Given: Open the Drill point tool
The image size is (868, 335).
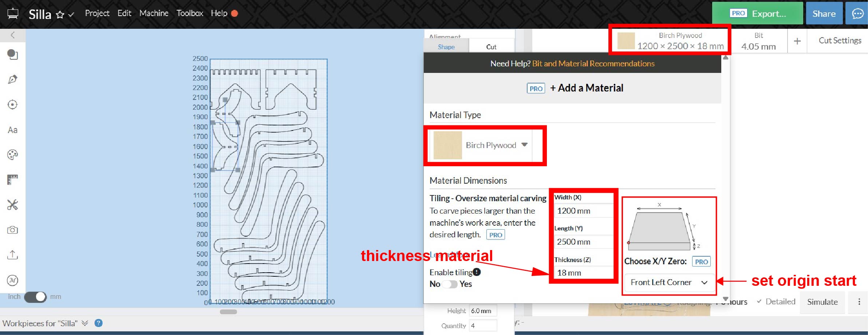Looking at the screenshot, I should click(12, 104).
